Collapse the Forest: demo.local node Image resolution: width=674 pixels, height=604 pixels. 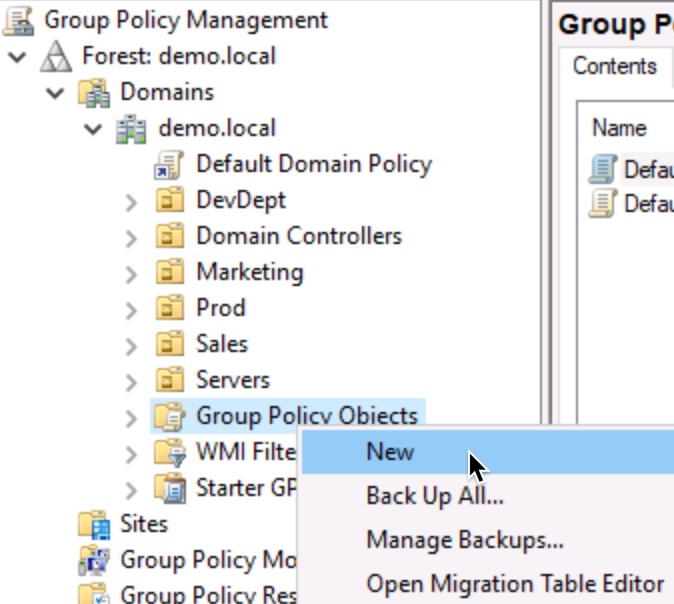(x=17, y=56)
